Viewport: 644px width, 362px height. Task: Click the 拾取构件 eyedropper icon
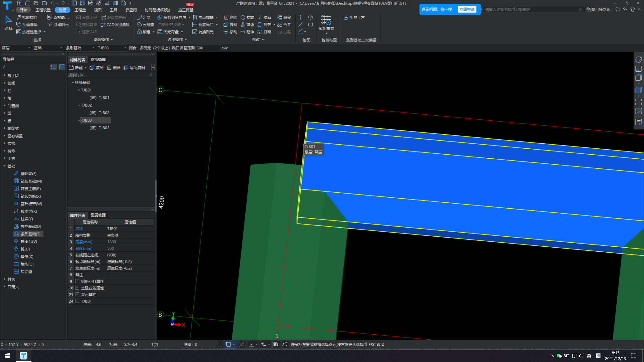pyautogui.click(x=19, y=17)
